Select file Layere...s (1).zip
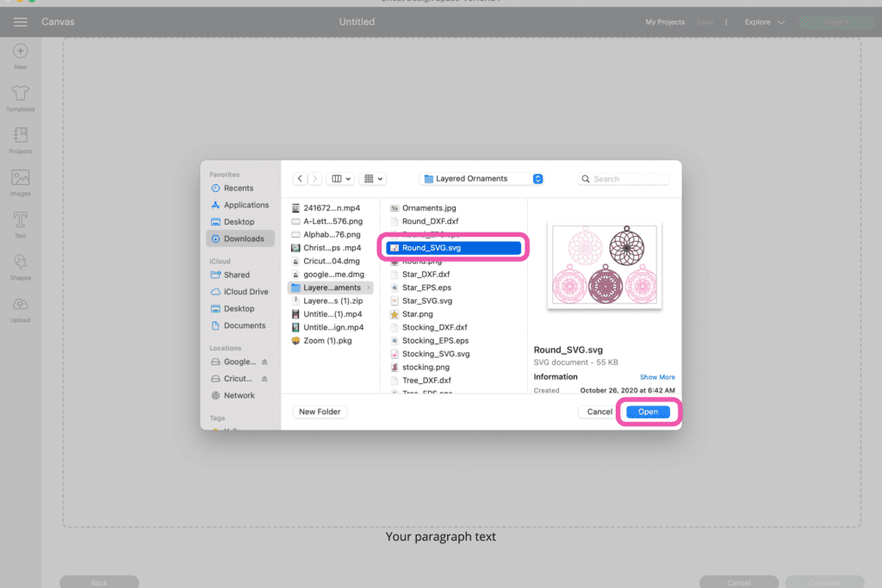882x588 pixels. click(331, 300)
